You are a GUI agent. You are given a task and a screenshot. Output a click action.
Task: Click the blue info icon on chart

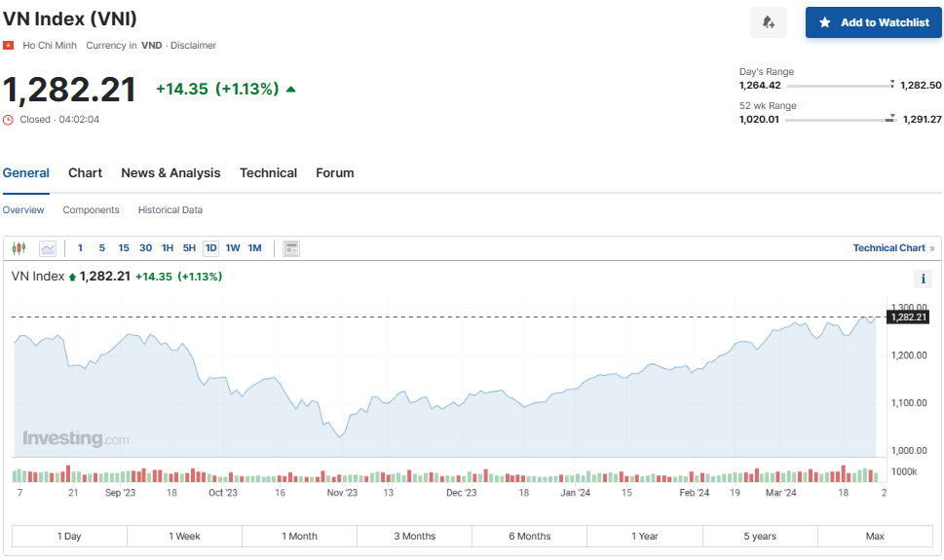[924, 280]
